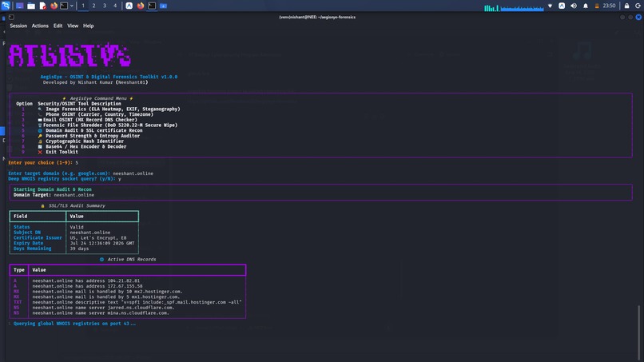Click the show desktop panel icon
Viewport: 644px width, 362px height.
(x=19, y=6)
